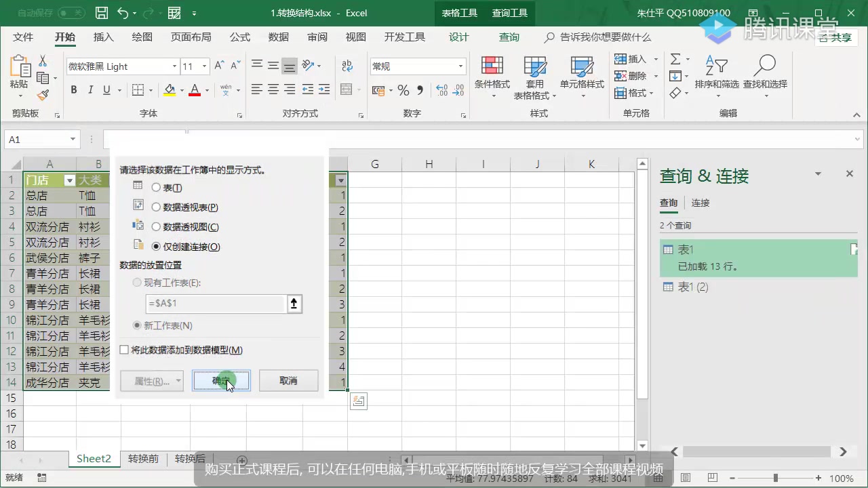Select the 数据透视表 radio button
The image size is (868, 488).
tap(156, 208)
